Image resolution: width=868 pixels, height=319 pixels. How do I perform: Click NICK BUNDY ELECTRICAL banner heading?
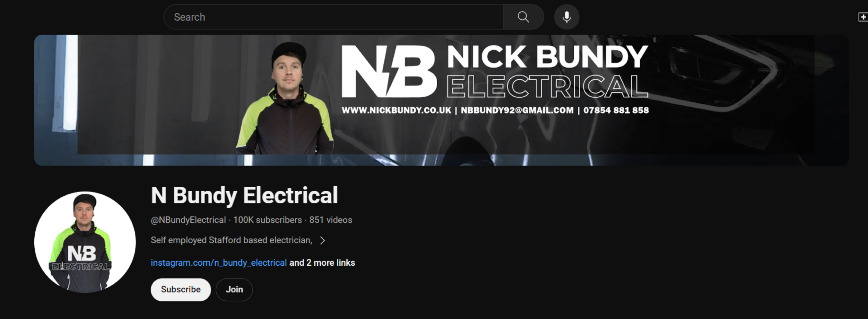coord(547,71)
